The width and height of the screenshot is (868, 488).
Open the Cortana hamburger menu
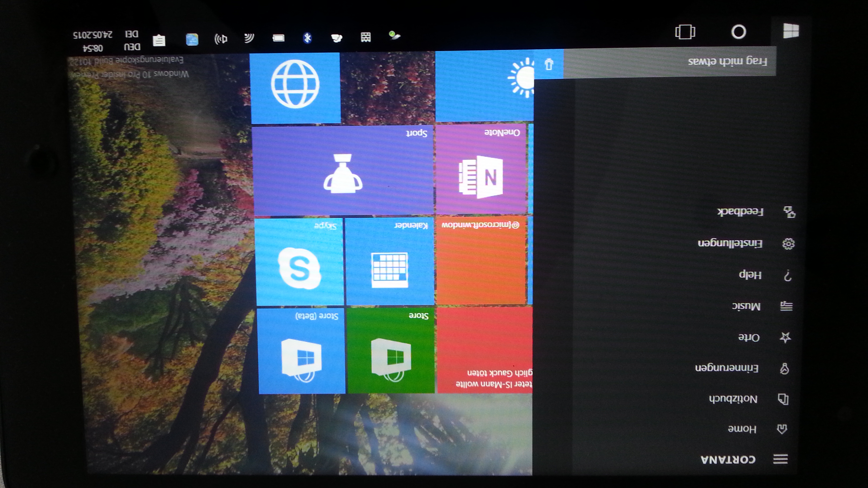point(781,459)
